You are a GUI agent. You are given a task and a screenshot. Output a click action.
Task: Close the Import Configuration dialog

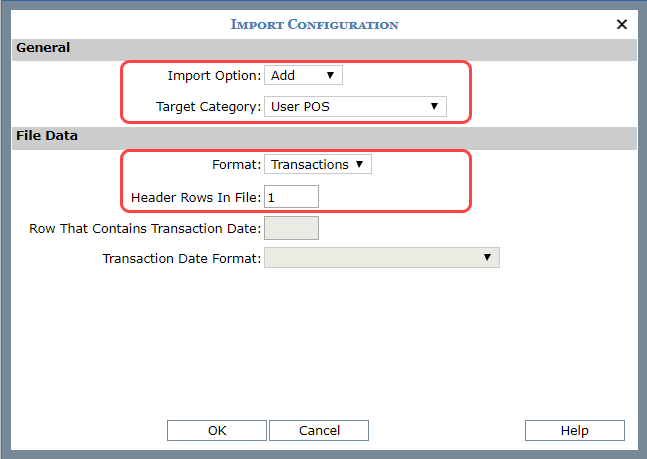point(621,25)
